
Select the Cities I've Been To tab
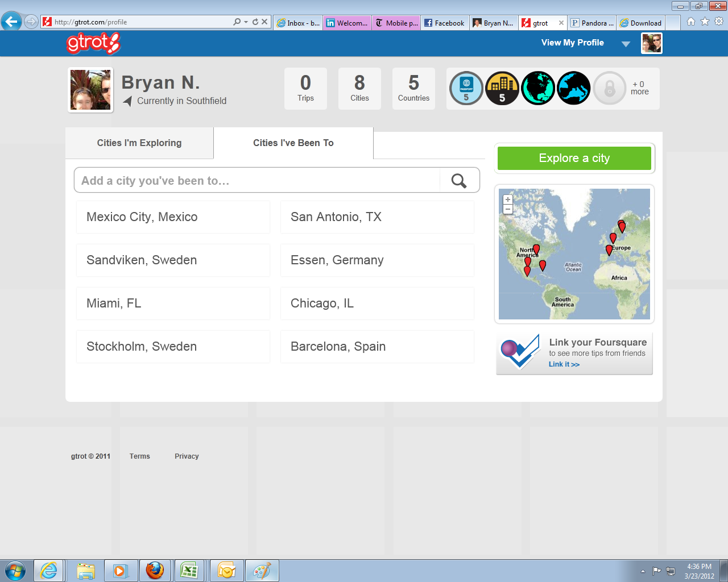click(x=293, y=143)
